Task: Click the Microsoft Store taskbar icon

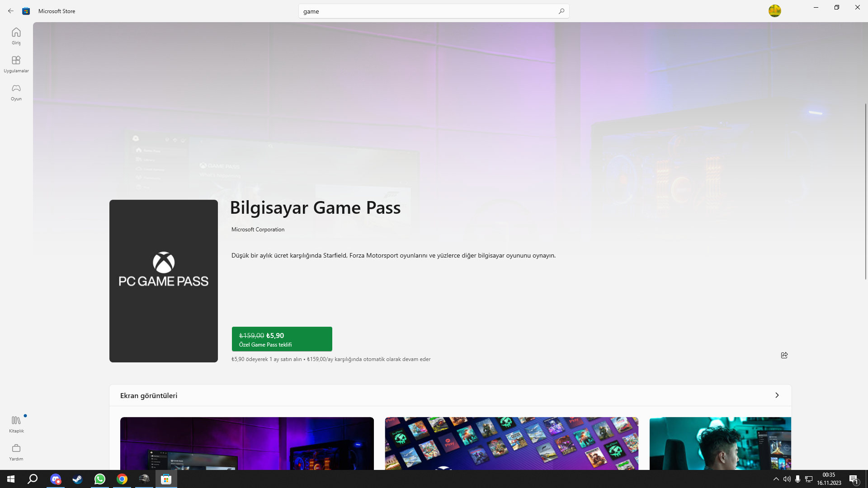Action: [166, 479]
